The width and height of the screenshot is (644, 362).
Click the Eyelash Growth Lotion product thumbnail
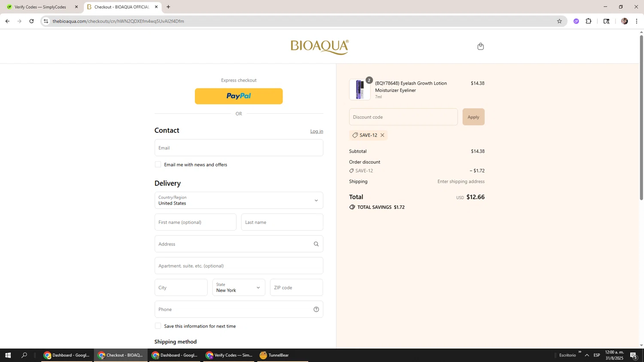tap(360, 90)
